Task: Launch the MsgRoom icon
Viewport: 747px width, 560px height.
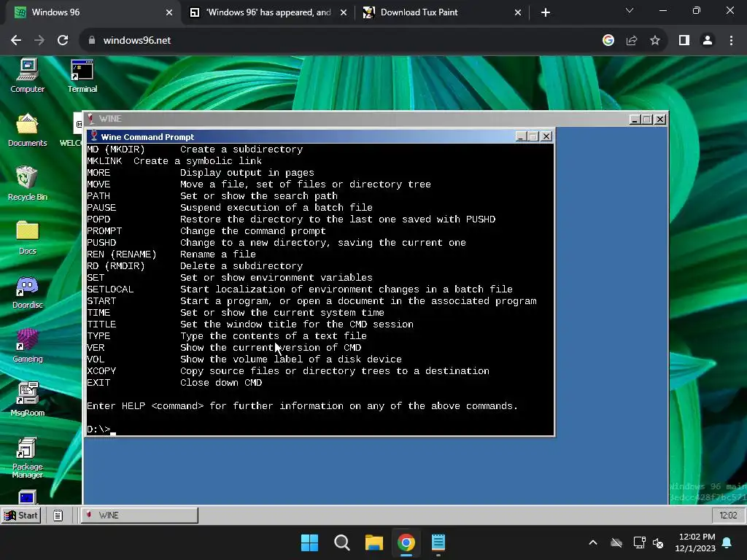Action: [x=27, y=400]
